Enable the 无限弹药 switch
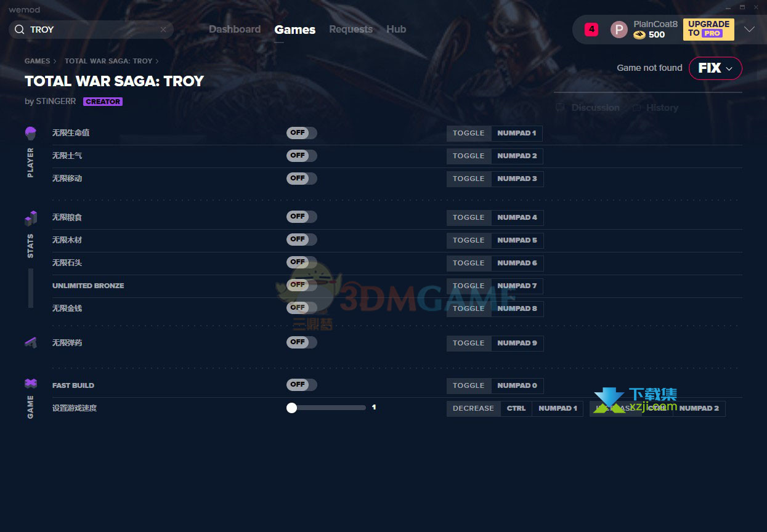 [302, 342]
